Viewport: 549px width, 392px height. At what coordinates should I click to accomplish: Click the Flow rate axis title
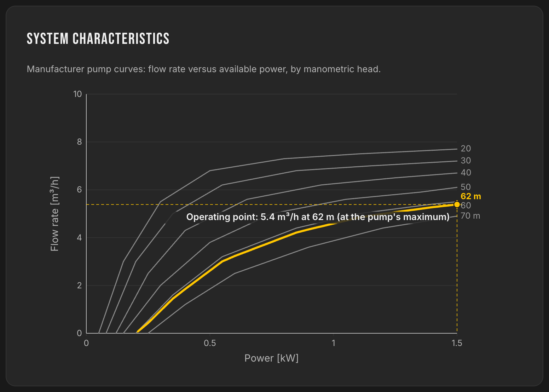[x=54, y=214]
